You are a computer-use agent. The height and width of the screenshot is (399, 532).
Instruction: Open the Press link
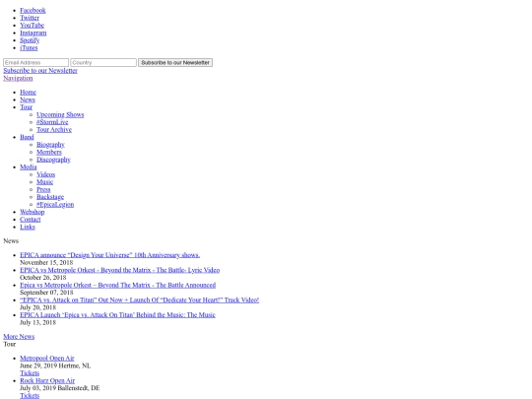43,189
